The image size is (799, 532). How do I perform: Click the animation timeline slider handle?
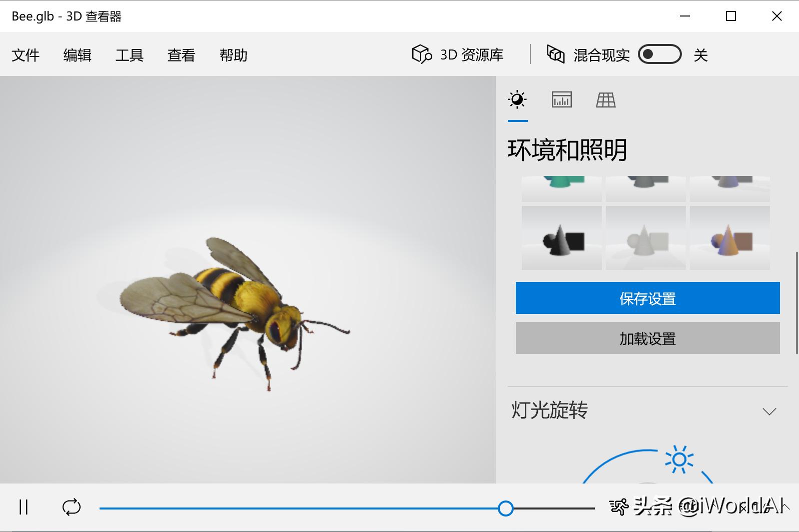pos(506,508)
